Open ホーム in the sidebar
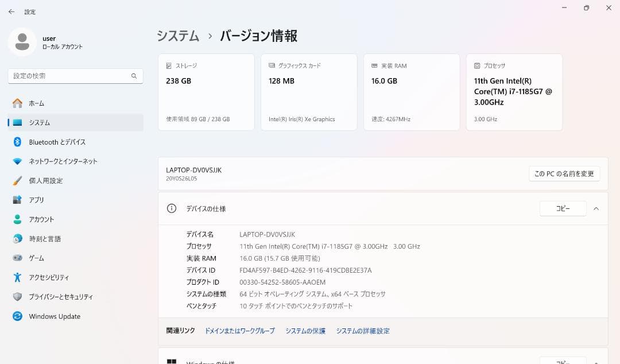The image size is (620, 364). pos(37,103)
